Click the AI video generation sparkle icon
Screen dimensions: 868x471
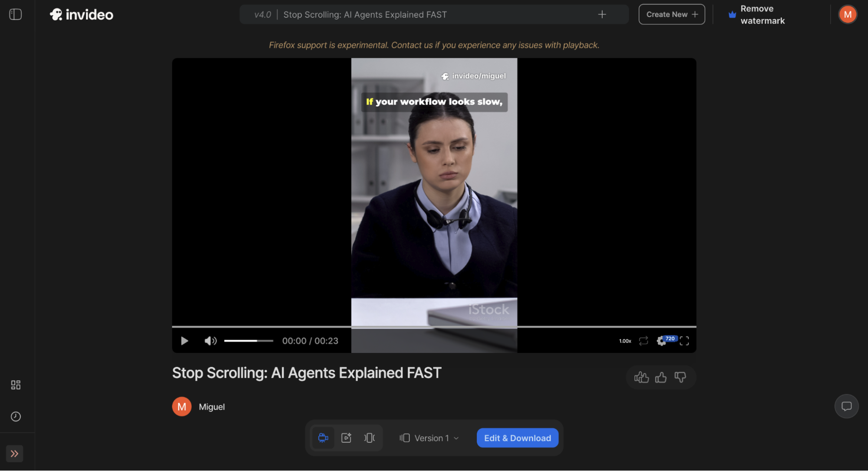pos(346,438)
